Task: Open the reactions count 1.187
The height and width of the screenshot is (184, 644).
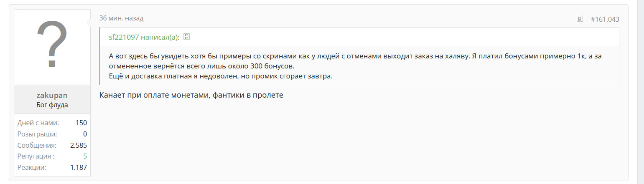Action: tap(78, 168)
